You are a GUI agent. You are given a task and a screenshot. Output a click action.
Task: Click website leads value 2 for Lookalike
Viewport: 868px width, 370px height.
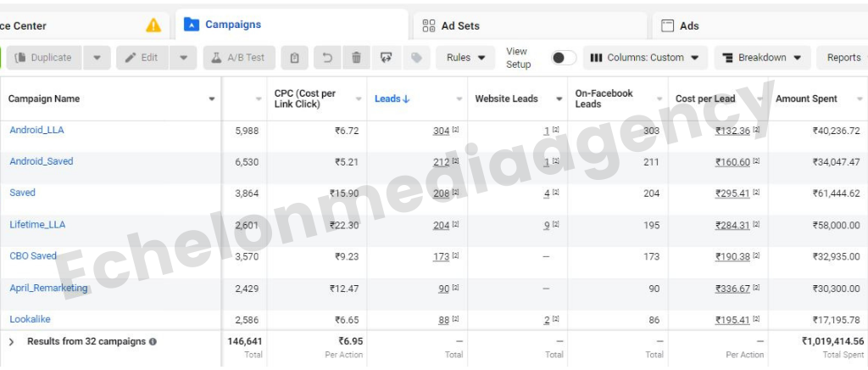(547, 320)
